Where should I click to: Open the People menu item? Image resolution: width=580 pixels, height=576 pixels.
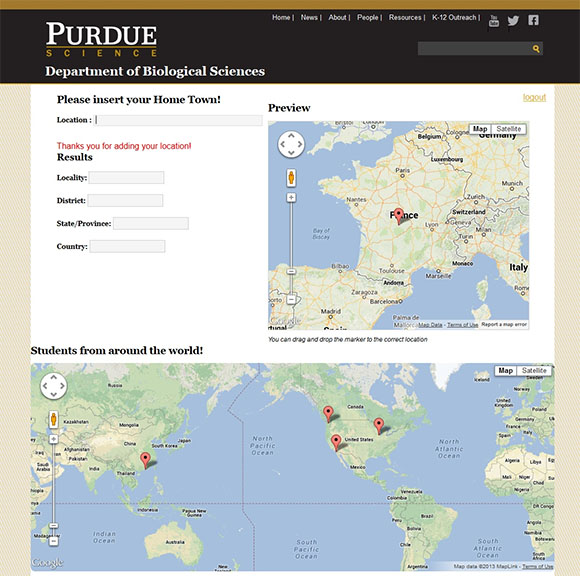[368, 17]
